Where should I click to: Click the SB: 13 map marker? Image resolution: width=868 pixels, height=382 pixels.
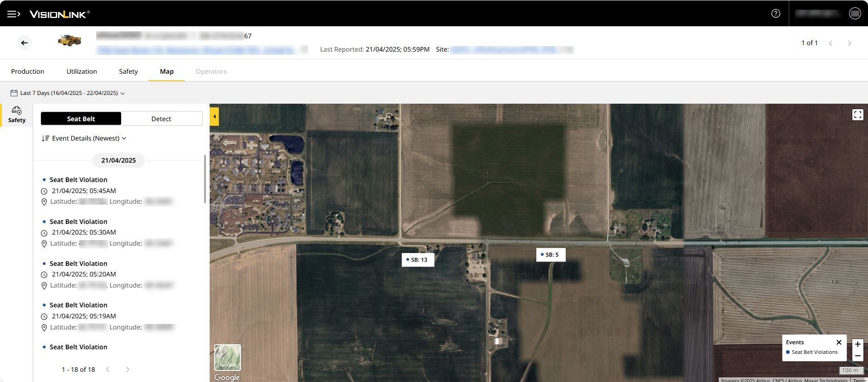[418, 260]
